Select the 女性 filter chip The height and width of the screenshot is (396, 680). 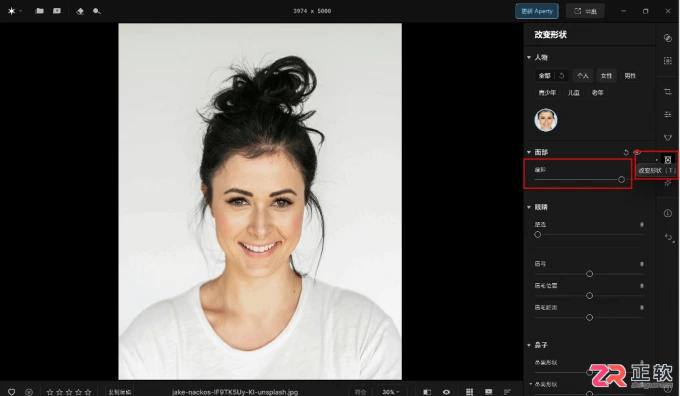pos(606,76)
